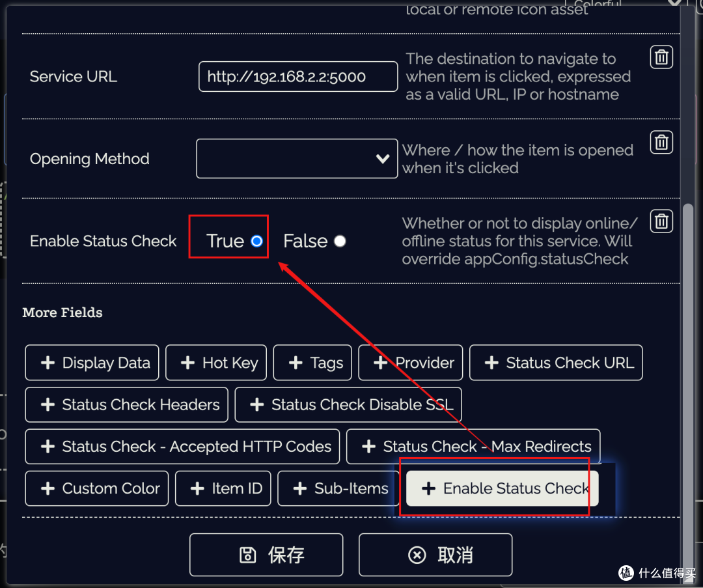Click the Opening Method chevron arrow
This screenshot has height=588, width=703.
tap(383, 158)
